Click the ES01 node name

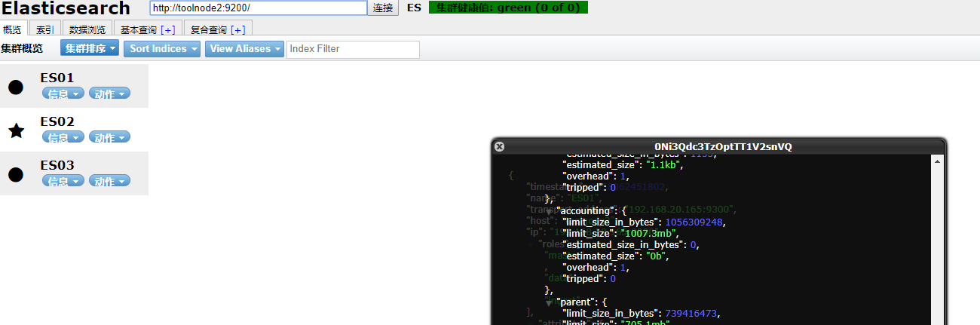pyautogui.click(x=57, y=78)
